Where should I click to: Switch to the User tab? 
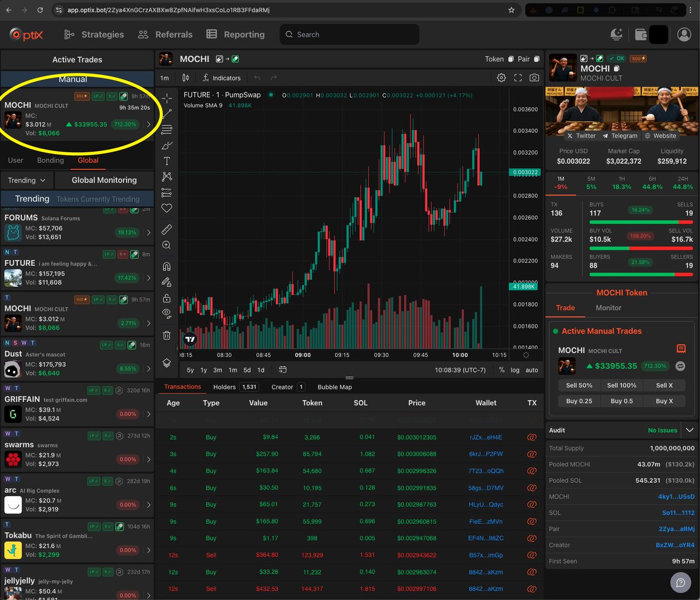coord(16,160)
